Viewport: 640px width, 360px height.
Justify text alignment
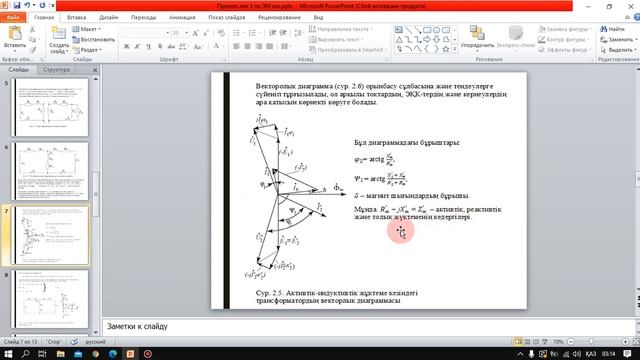click(269, 46)
